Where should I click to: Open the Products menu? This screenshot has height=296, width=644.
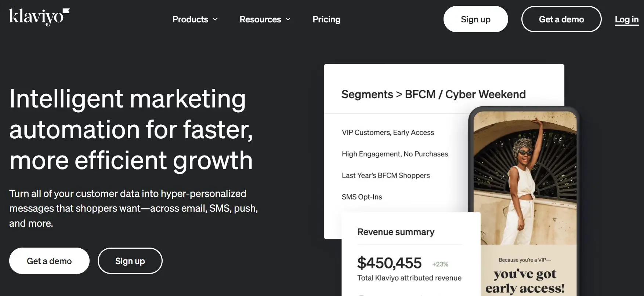tap(195, 19)
